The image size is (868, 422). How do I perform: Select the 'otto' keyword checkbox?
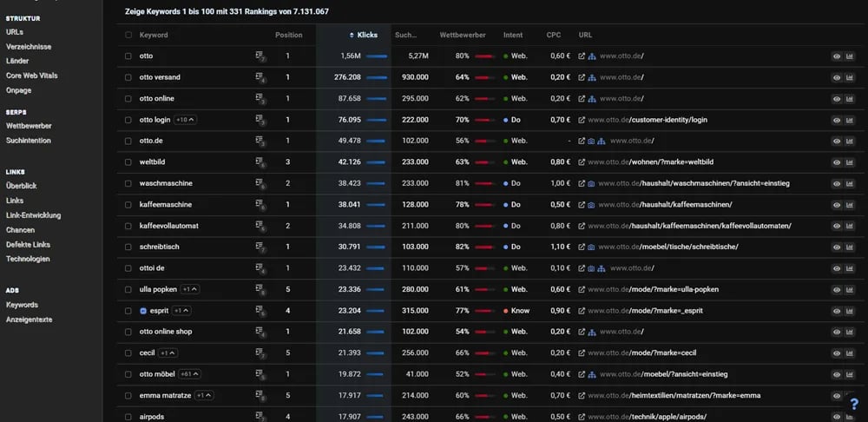point(128,56)
